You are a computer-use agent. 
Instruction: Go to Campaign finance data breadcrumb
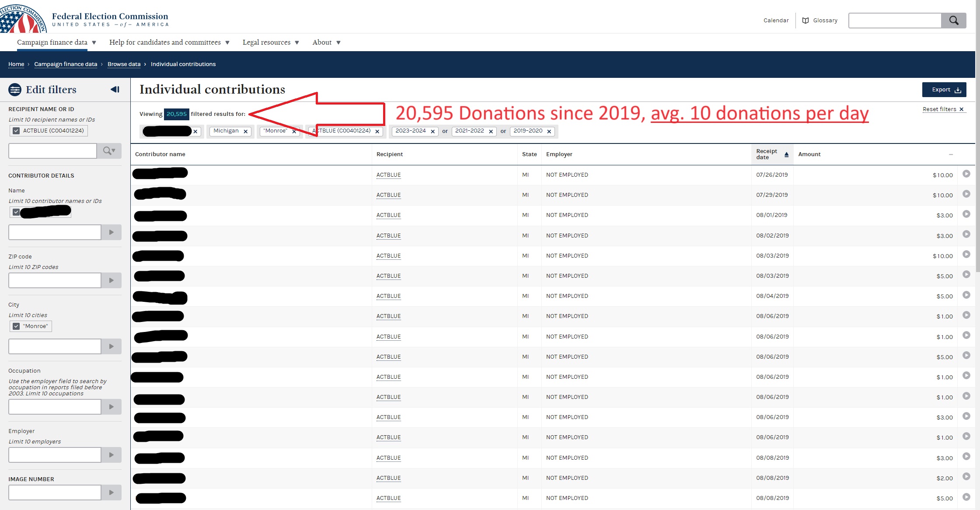66,64
